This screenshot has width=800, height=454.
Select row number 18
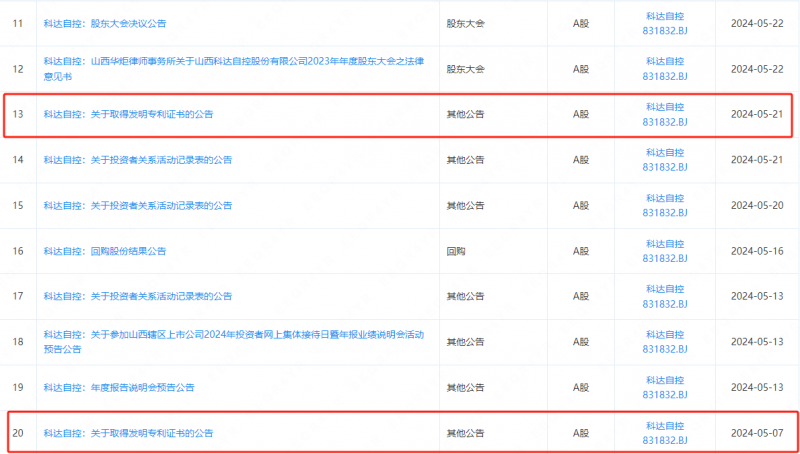18,342
